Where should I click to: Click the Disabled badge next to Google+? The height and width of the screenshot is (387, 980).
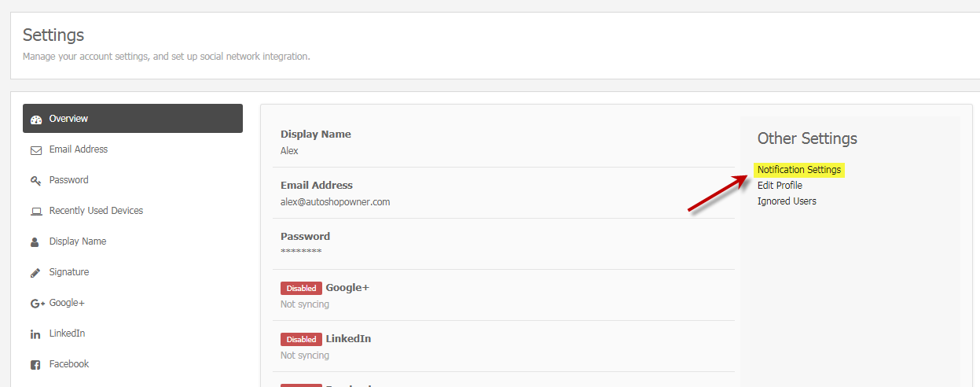(x=301, y=288)
